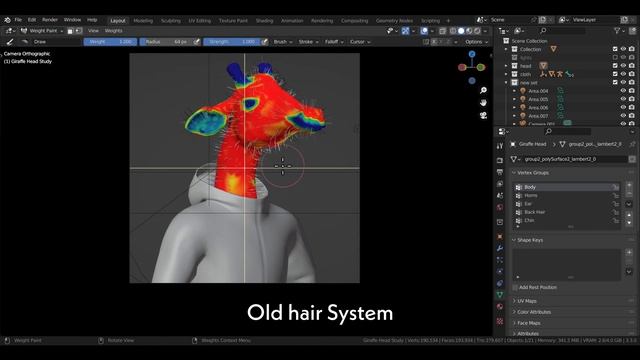Click the green Y axis gizmo circle
640x360 pixels.
pyautogui.click(x=481, y=67)
